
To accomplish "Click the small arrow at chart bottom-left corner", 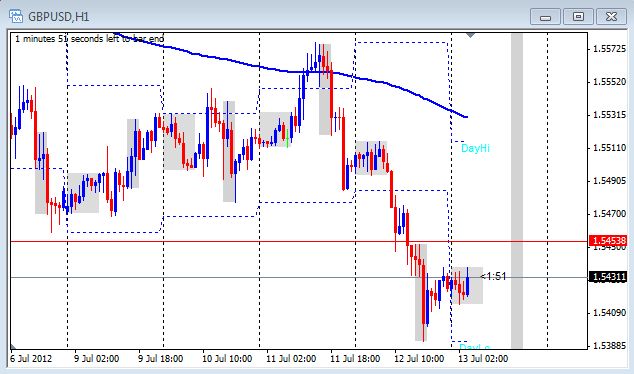I will (x=13, y=346).
